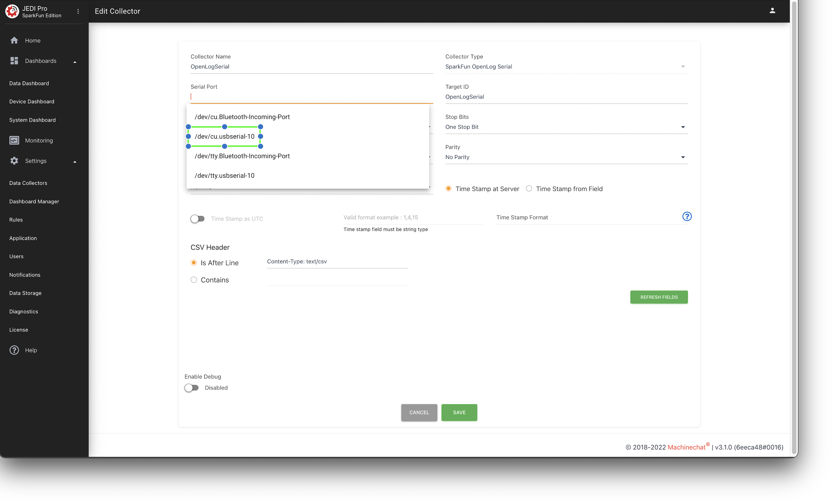Viewport: 833px width, 504px height.
Task: Select Contains radio button
Action: point(194,280)
